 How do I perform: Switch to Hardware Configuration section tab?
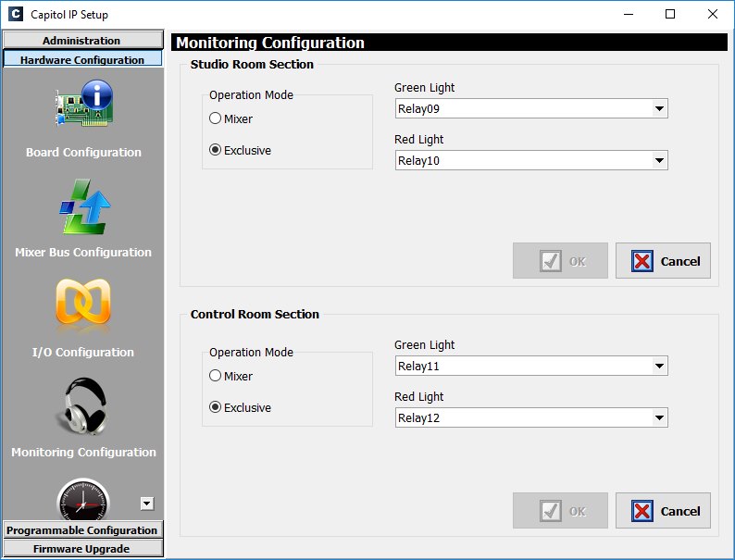point(83,59)
